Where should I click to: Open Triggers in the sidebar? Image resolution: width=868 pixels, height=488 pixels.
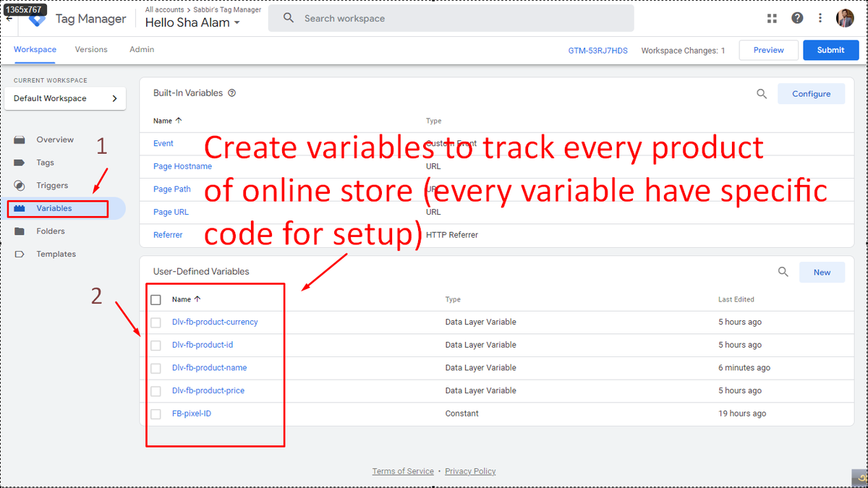tap(52, 186)
